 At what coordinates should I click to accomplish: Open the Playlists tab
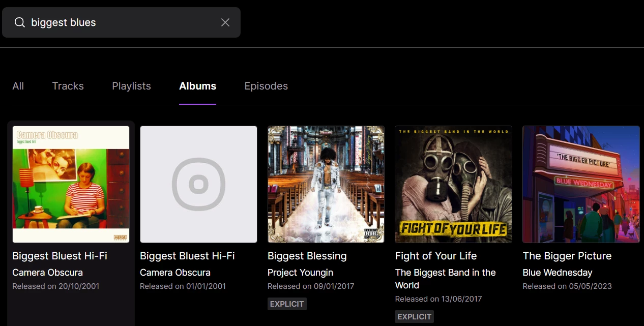coord(131,86)
